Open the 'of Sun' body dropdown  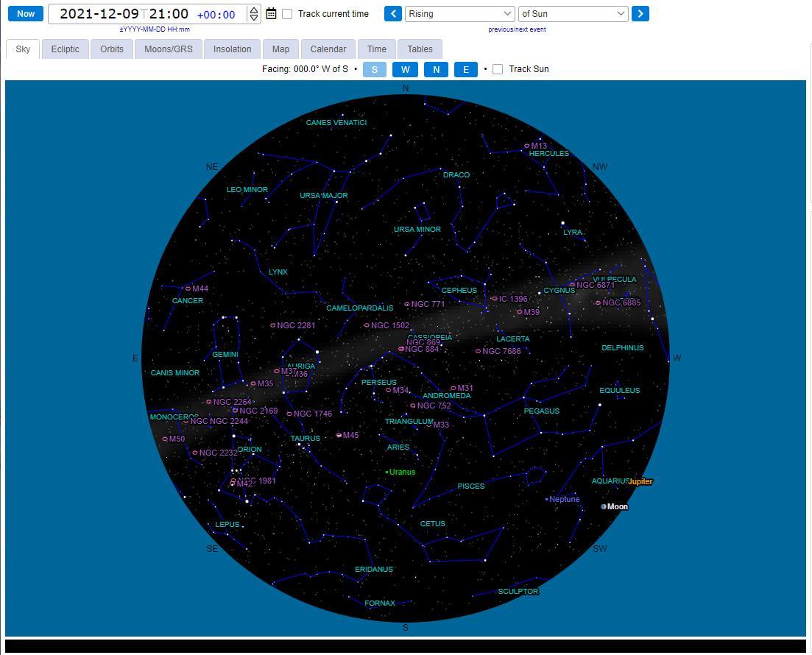click(573, 14)
